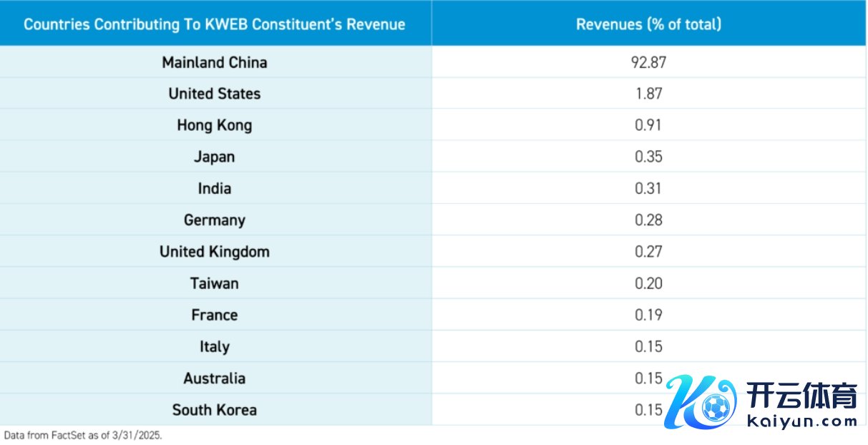Image resolution: width=868 pixels, height=445 pixels.
Task: Select the 'Germany' cell
Action: coord(215,220)
